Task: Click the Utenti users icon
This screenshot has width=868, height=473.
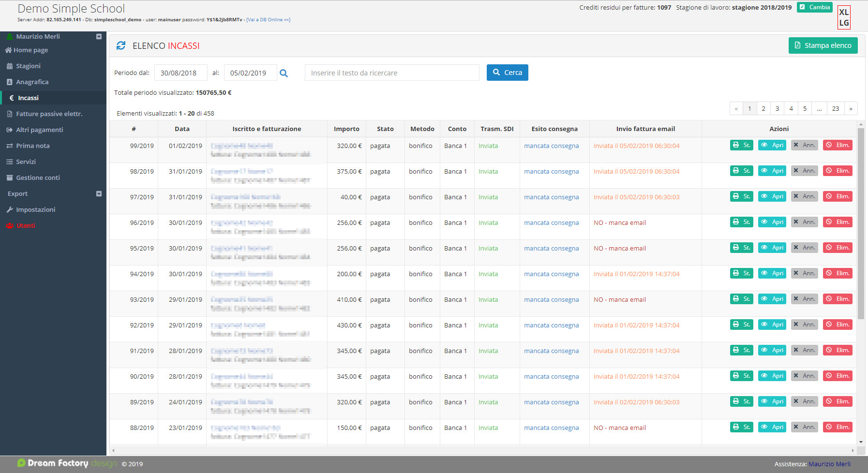Action: (x=9, y=226)
